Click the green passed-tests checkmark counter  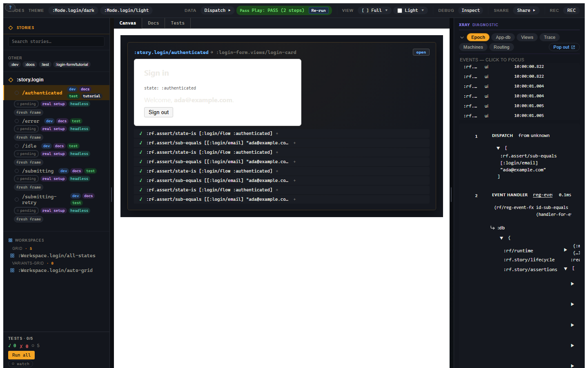(12, 346)
